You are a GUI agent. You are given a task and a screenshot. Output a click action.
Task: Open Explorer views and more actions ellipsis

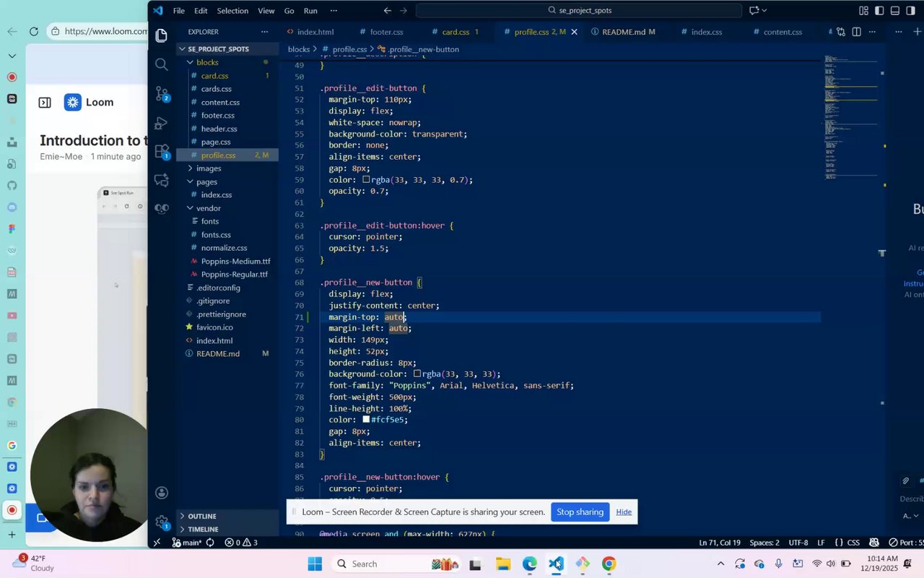click(265, 32)
